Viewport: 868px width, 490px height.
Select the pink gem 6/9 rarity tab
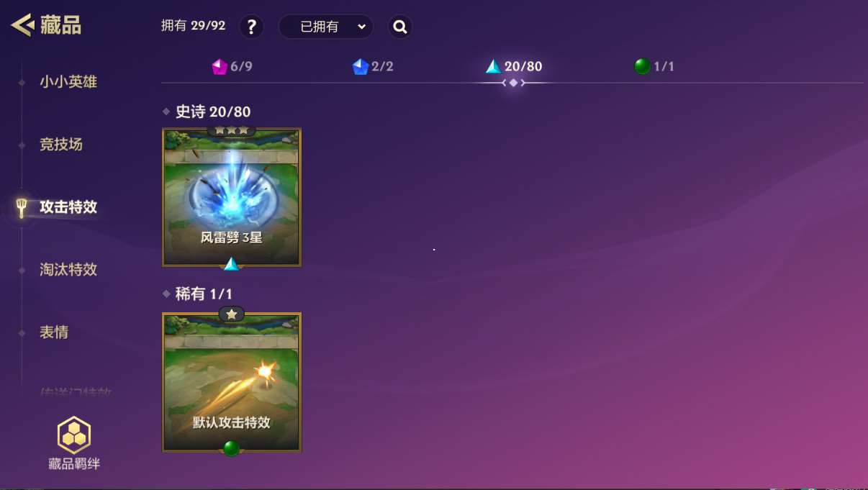click(232, 67)
